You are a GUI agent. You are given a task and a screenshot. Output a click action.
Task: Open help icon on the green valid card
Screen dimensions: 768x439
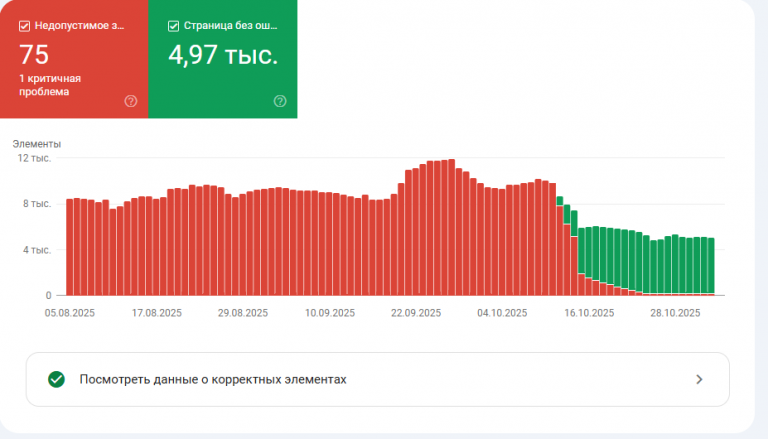click(x=280, y=101)
